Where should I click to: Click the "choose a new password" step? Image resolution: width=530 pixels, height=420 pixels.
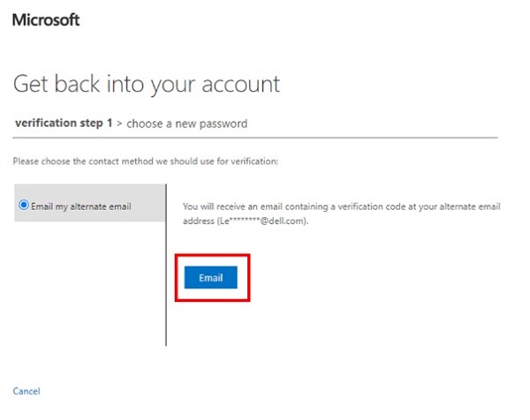[x=186, y=124]
